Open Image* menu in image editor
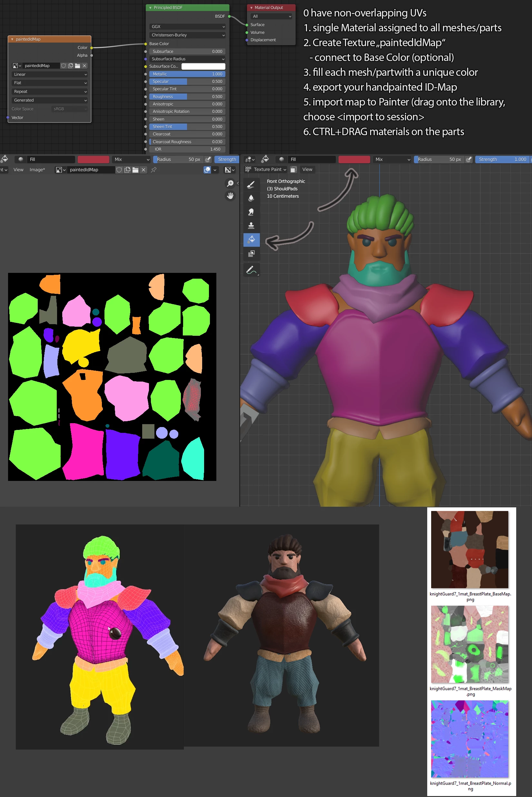The width and height of the screenshot is (532, 797). pos(37,170)
